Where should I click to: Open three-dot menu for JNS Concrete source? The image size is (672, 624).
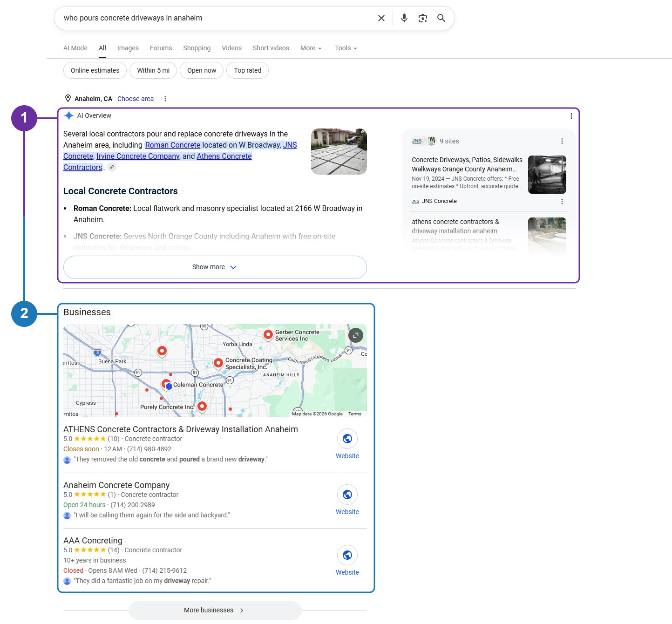562,202
